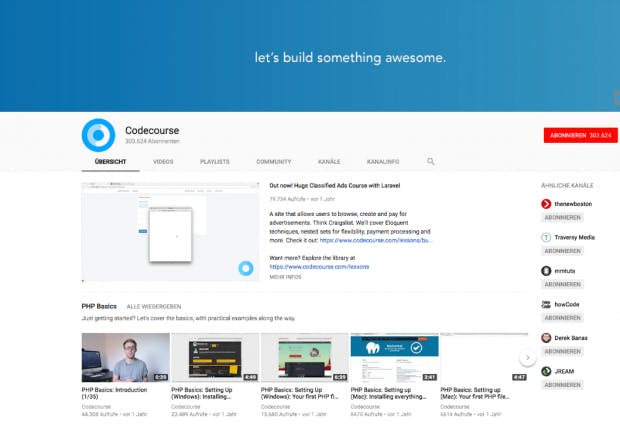
Task: Subscribe with the red Abonnieren button
Action: coord(580,135)
